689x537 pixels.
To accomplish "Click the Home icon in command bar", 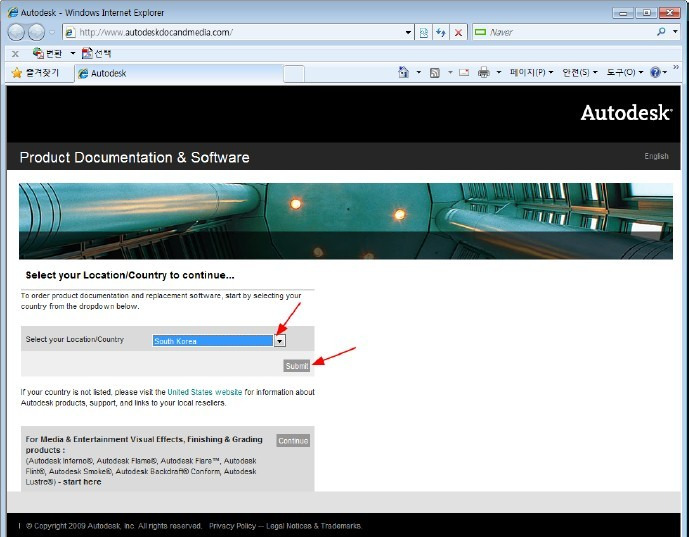I will click(403, 72).
